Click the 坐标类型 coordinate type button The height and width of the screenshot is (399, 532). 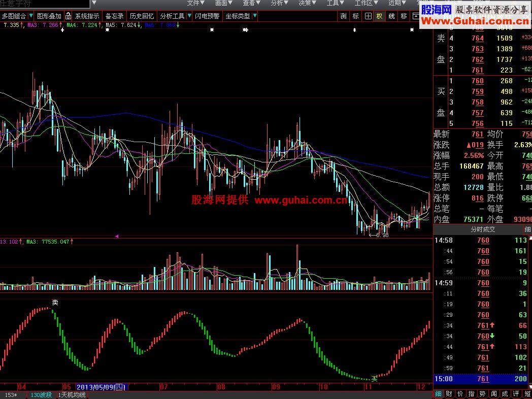tap(238, 16)
